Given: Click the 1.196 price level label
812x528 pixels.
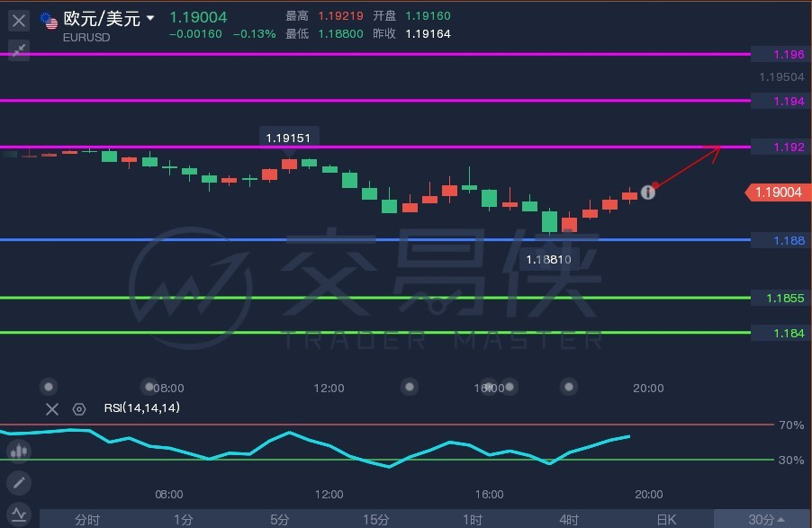Looking at the screenshot, I should coord(782,54).
